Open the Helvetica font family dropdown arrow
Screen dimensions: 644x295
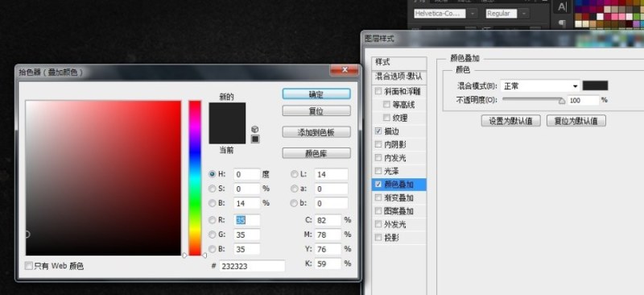pyautogui.click(x=473, y=14)
